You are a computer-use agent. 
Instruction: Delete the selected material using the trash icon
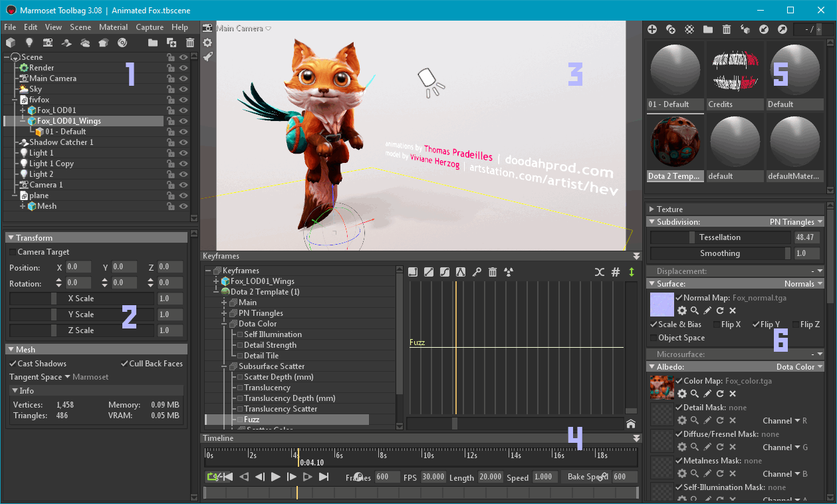coord(727,29)
